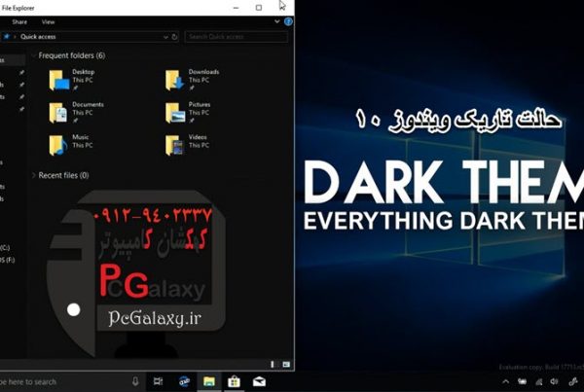The width and height of the screenshot is (584, 392).
Task: Switch to large icons view layout
Action: coord(286,364)
